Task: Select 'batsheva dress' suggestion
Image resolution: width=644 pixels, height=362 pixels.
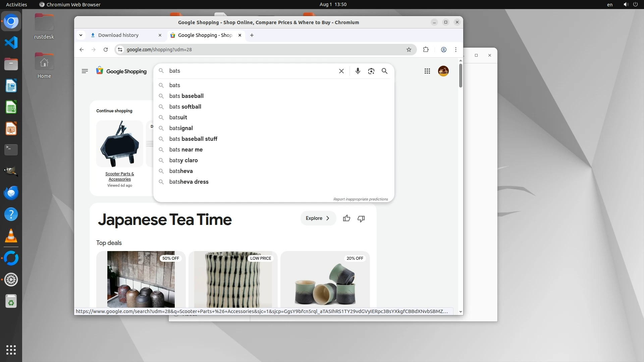Action: pos(189,182)
